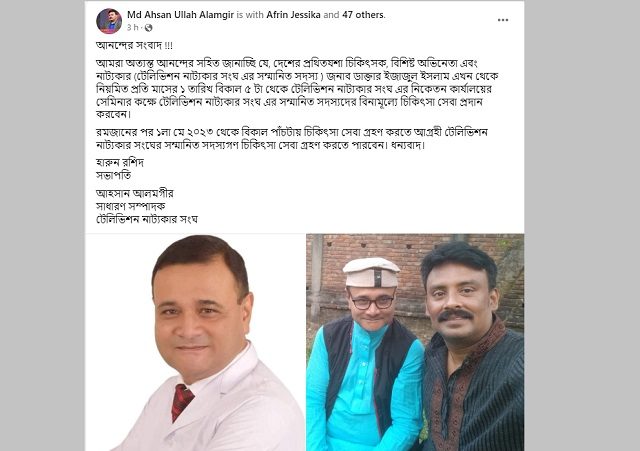Click the paragraph starting আমরা অত্যন্ত আনন্দের
640x451 pixels.
[297, 89]
